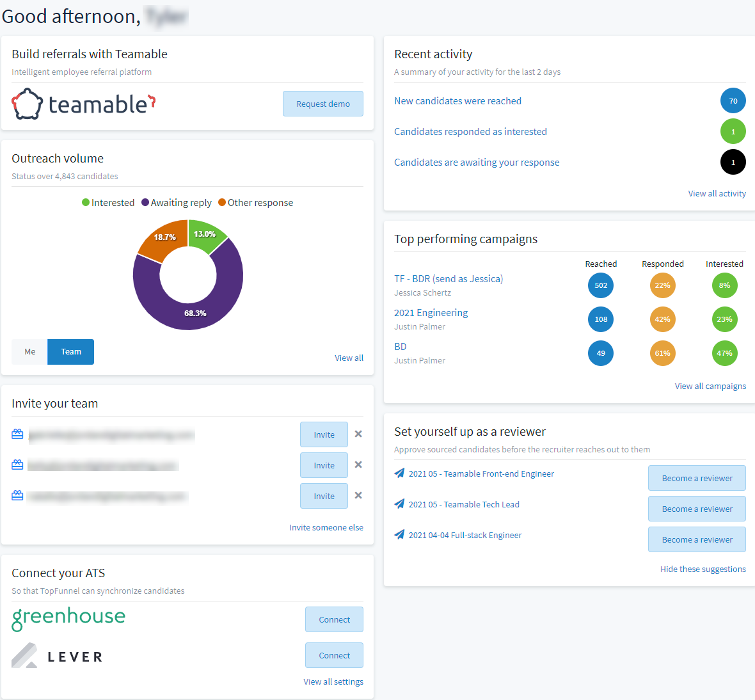This screenshot has width=755, height=700.
Task: Become a reviewer for Teamable Front-end Engineer
Action: point(697,478)
